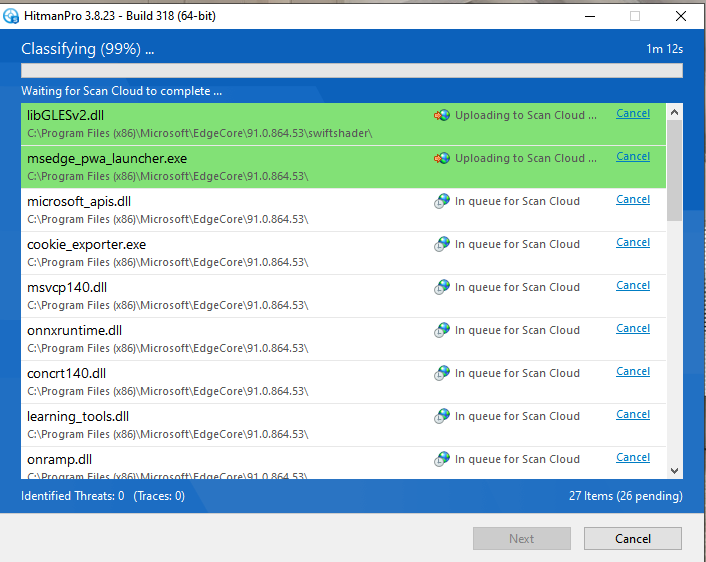
Task: Select the libGLESv2.dll file name
Action: click(65, 115)
